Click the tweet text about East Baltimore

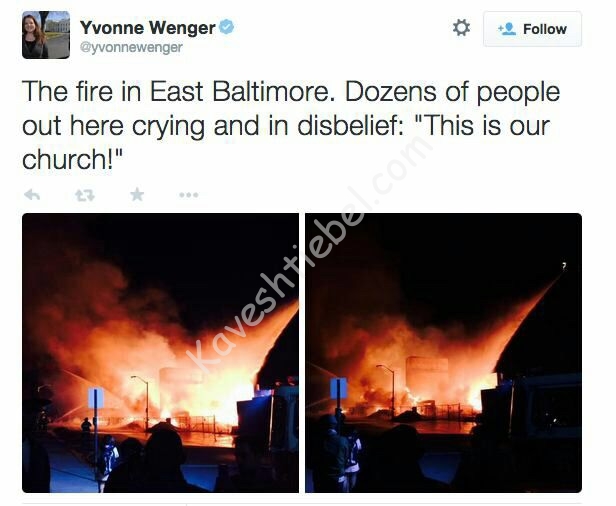(x=291, y=125)
